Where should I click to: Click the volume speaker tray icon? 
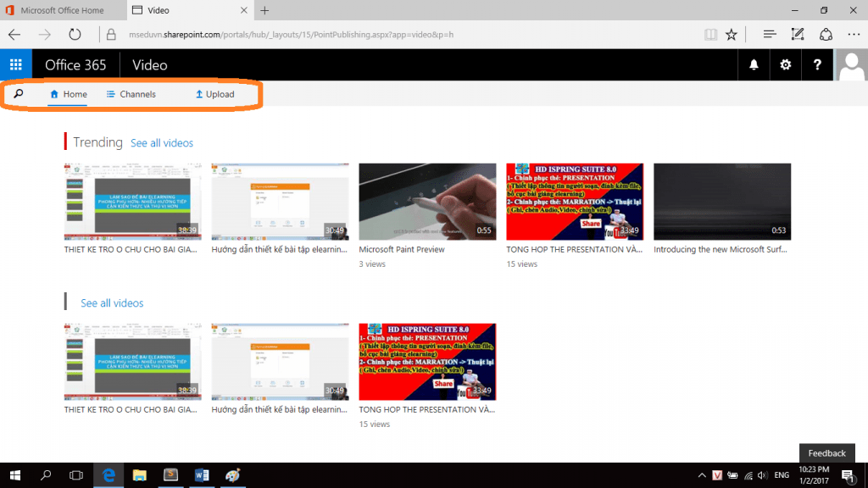click(762, 475)
